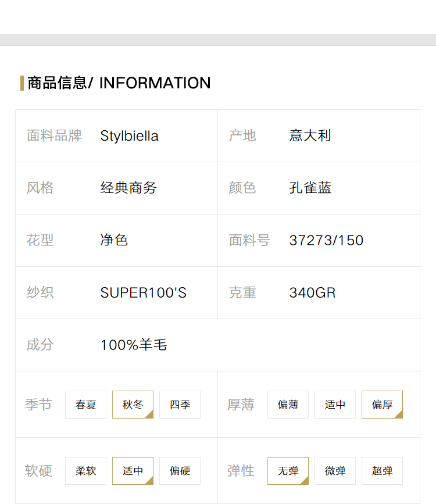The height and width of the screenshot is (504, 436).
Task: Select the 超弹 elasticity option
Action: pyautogui.click(x=382, y=470)
